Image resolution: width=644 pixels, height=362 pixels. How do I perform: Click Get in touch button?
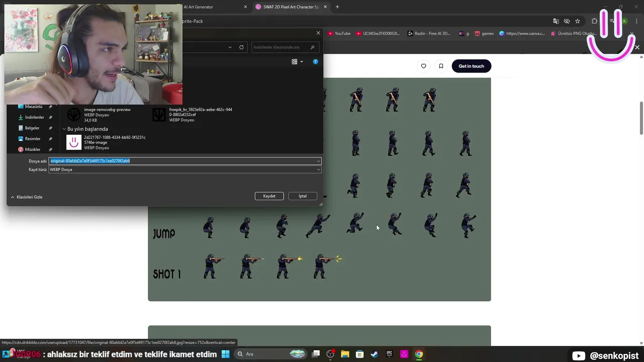click(x=471, y=66)
